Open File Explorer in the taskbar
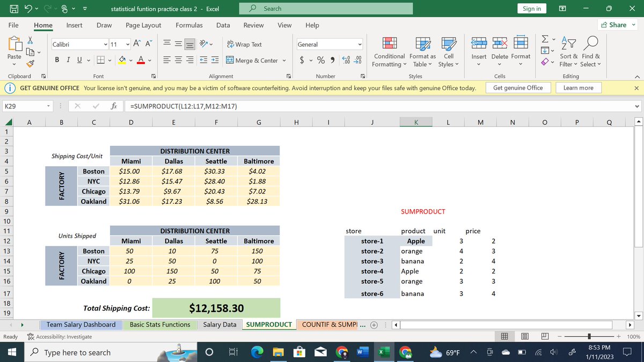Screen dimensions: 644x362 click(278, 352)
